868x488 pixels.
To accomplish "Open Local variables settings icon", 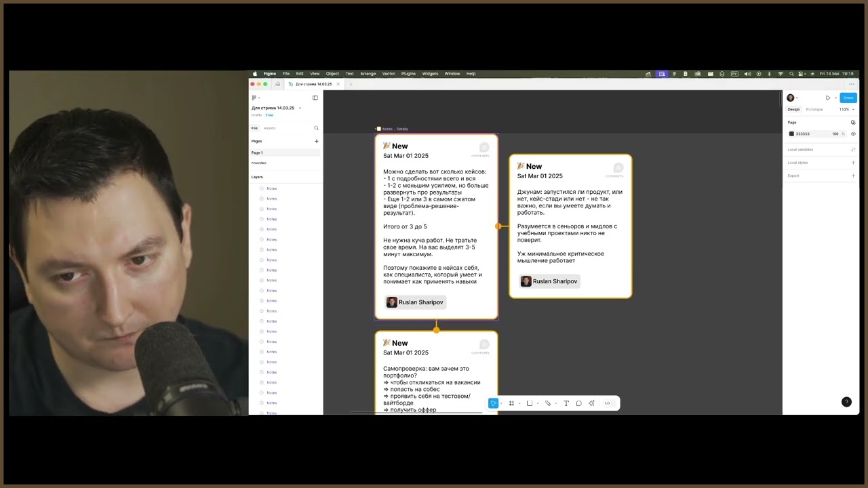I will pyautogui.click(x=853, y=149).
